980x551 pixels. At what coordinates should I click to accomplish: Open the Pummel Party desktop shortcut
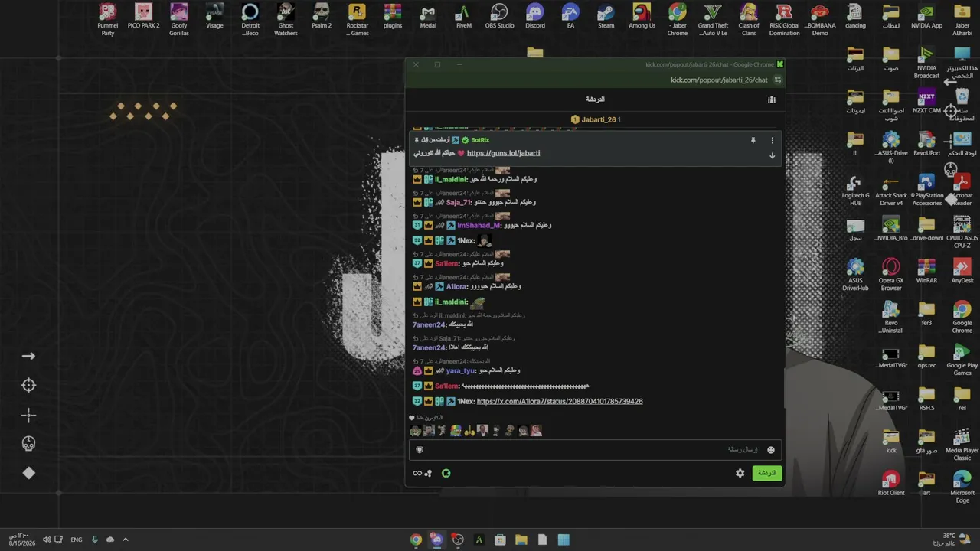pos(107,20)
